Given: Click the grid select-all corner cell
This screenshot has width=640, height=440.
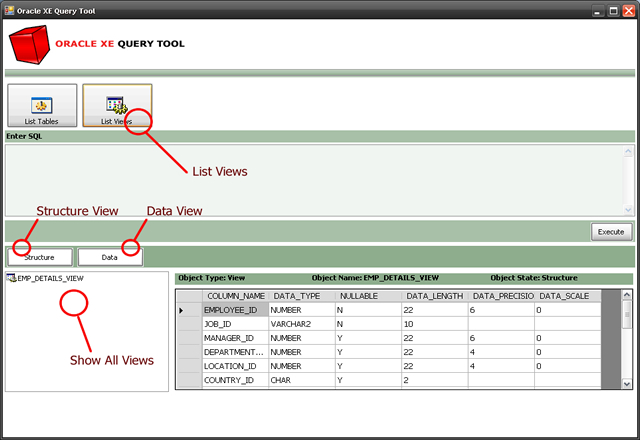Looking at the screenshot, I should 189,296.
